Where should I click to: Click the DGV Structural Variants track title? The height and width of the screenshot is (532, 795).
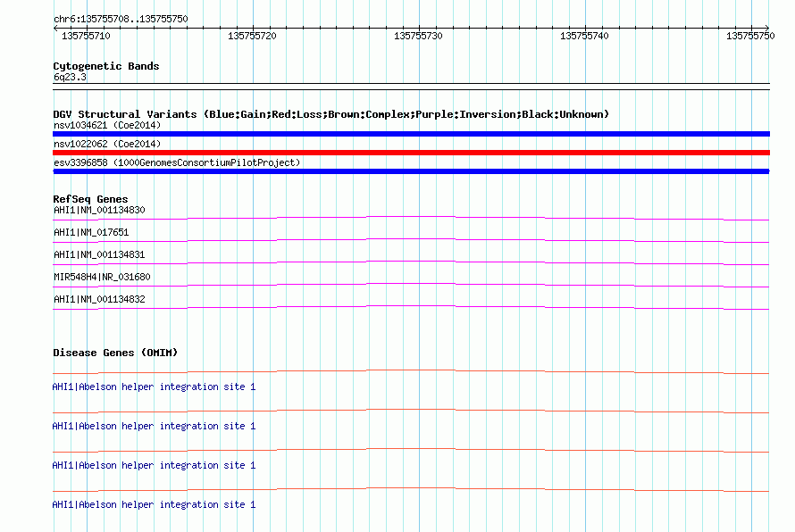(331, 114)
